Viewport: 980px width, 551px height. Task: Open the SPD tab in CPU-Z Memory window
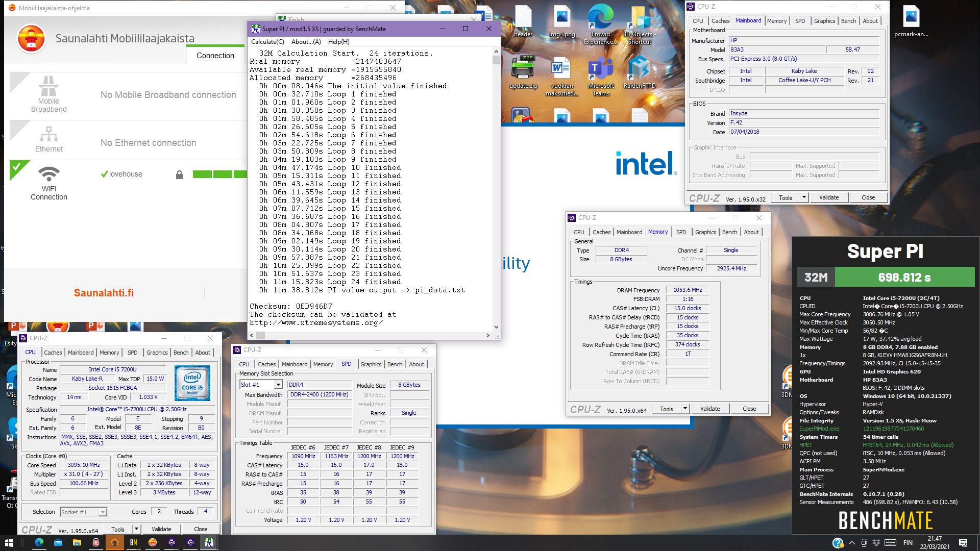click(681, 232)
